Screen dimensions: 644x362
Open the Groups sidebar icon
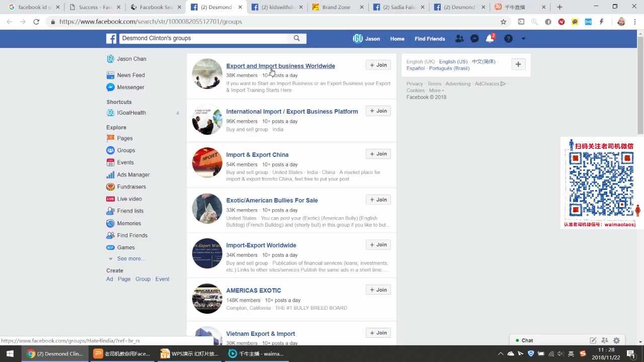point(110,150)
